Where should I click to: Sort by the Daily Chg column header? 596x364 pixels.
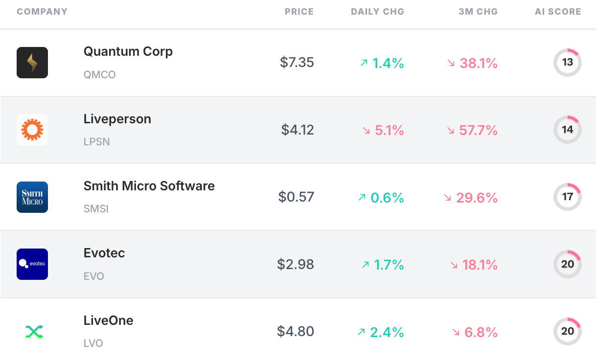click(377, 12)
